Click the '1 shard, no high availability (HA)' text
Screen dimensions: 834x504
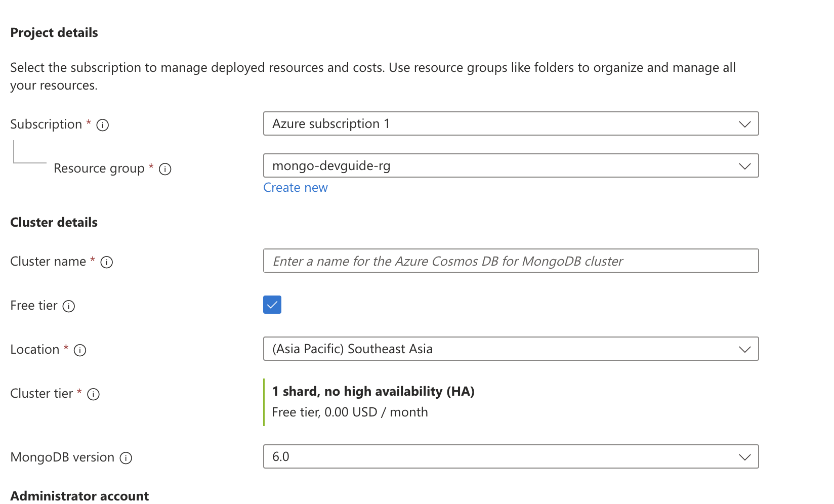tap(373, 391)
